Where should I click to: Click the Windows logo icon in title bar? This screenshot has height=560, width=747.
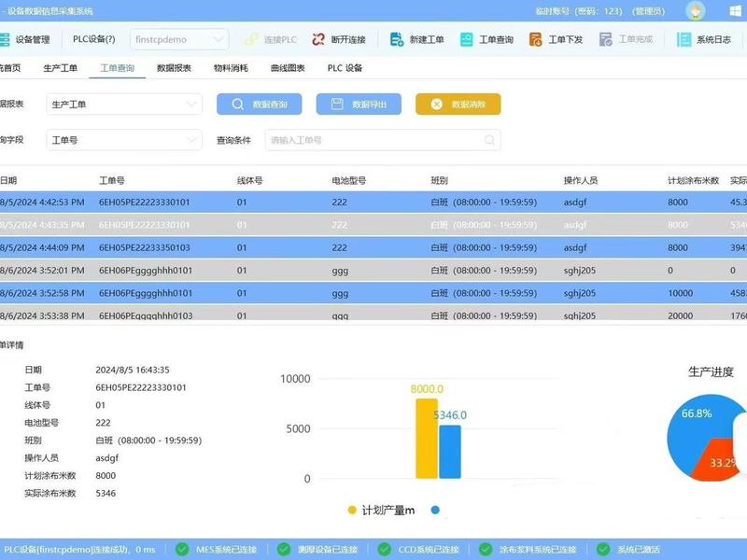(736, 11)
